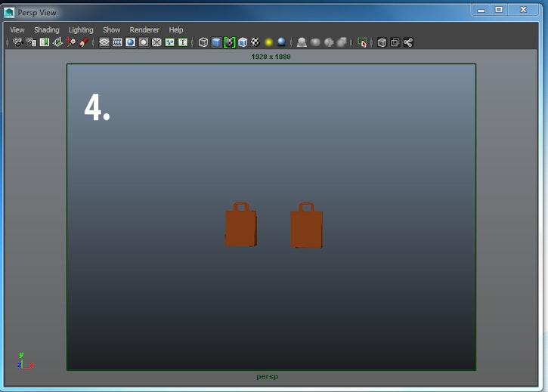Enable Smooth Shade All cube icon
Viewport: 548px width, 392px height.
(216, 42)
